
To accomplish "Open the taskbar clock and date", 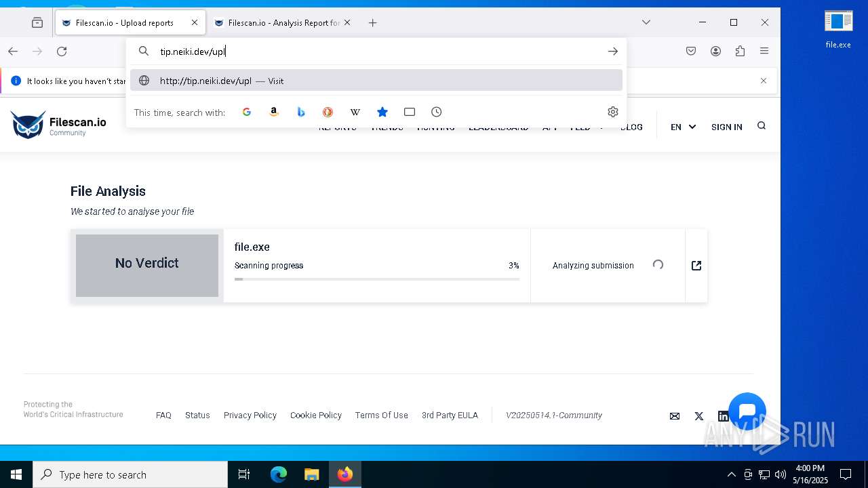I will click(x=810, y=474).
